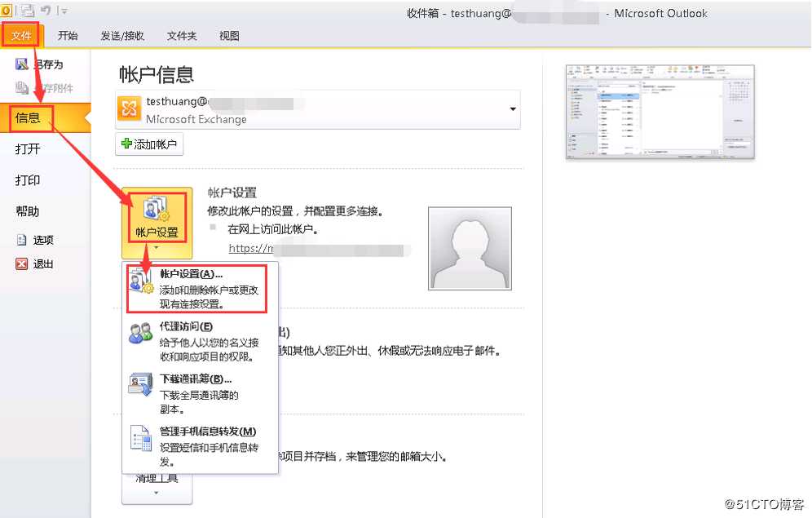Choose 代理访问(E) from the dropdown menu

pyautogui.click(x=200, y=341)
